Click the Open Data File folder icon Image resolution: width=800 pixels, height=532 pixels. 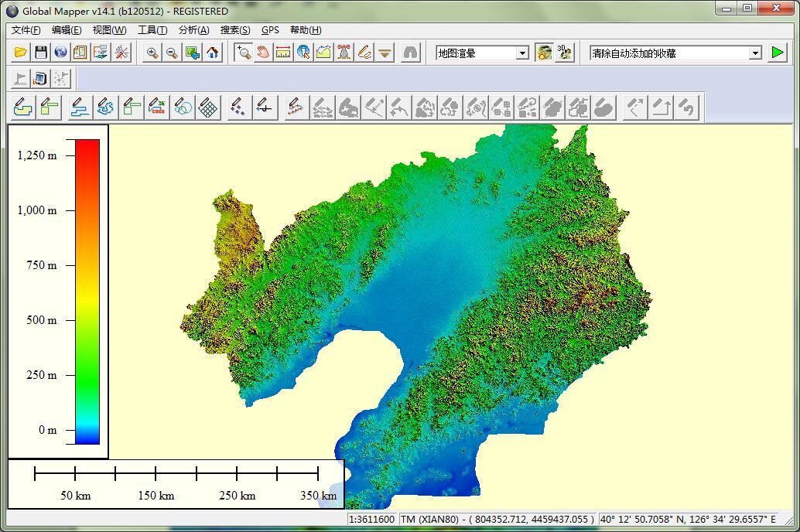pos(20,53)
